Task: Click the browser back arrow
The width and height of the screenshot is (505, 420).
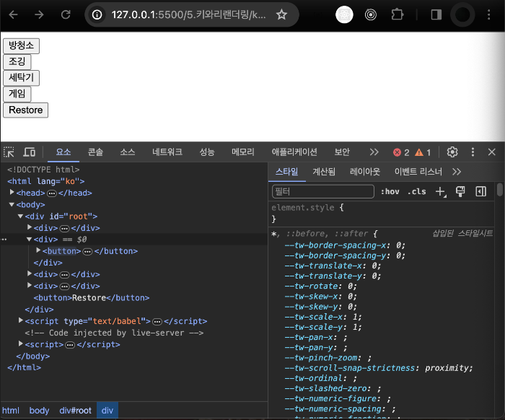Action: (x=13, y=14)
